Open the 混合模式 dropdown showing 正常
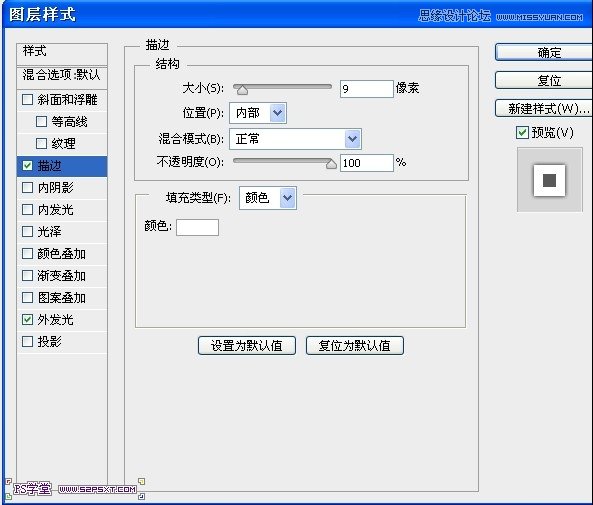This screenshot has height=505, width=593. pyautogui.click(x=295, y=139)
